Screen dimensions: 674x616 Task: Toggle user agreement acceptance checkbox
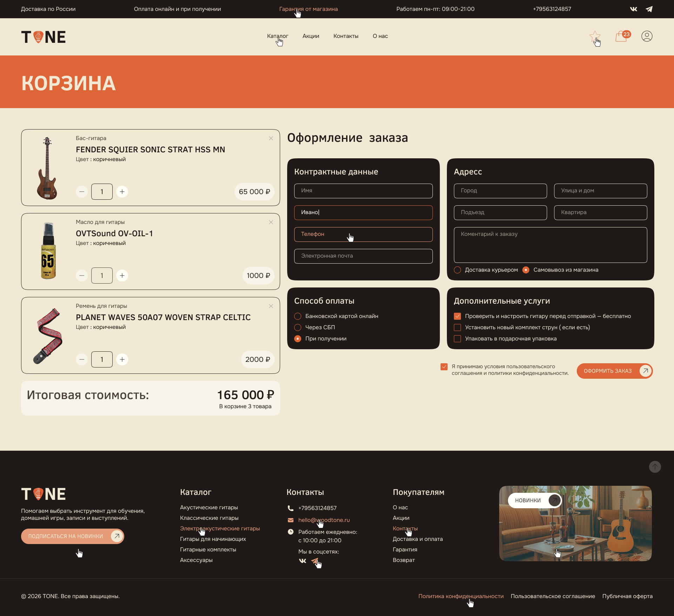coord(444,367)
